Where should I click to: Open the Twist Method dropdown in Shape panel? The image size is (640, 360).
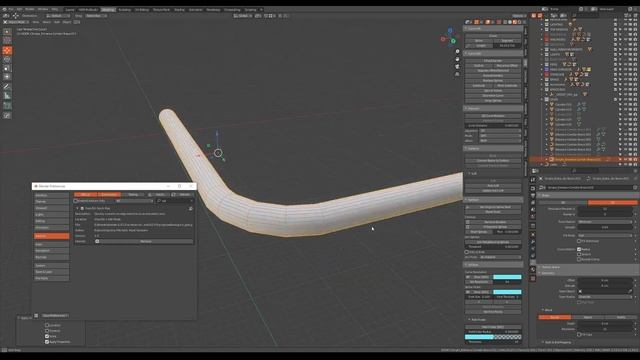tap(605, 222)
